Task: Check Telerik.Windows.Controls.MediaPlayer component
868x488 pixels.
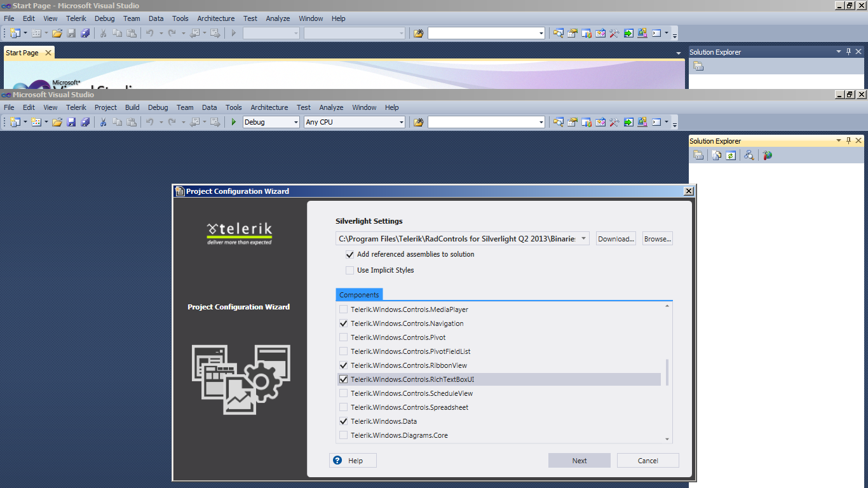Action: point(344,309)
